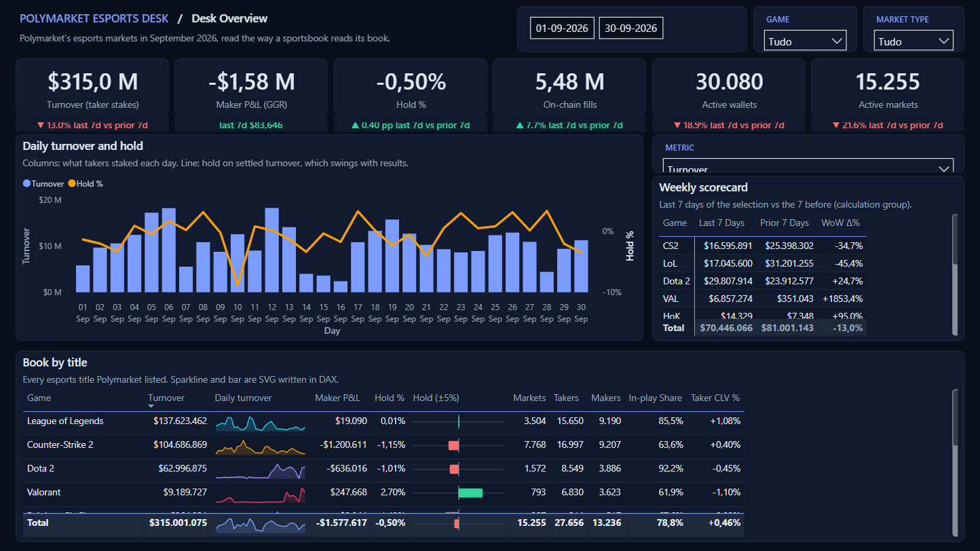Viewport: 980px width, 551px height.
Task: Sort by the Taker CLV % column header
Action: [715, 398]
